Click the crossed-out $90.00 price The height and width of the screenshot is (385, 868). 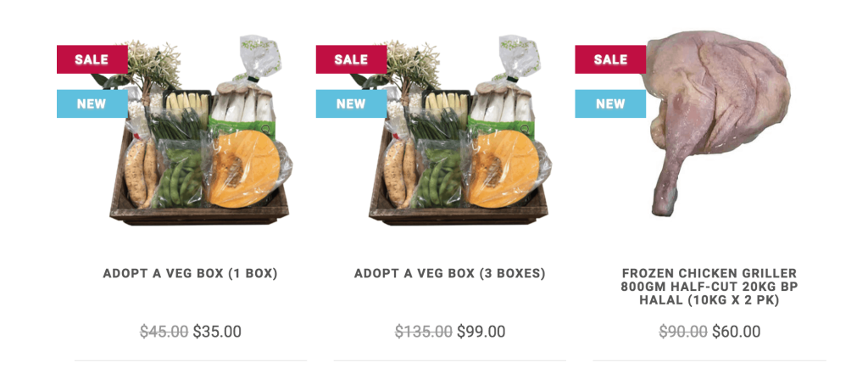click(682, 332)
